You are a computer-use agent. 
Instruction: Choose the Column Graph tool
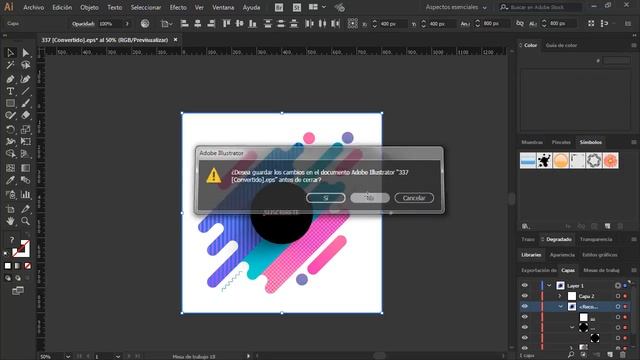tap(25, 195)
